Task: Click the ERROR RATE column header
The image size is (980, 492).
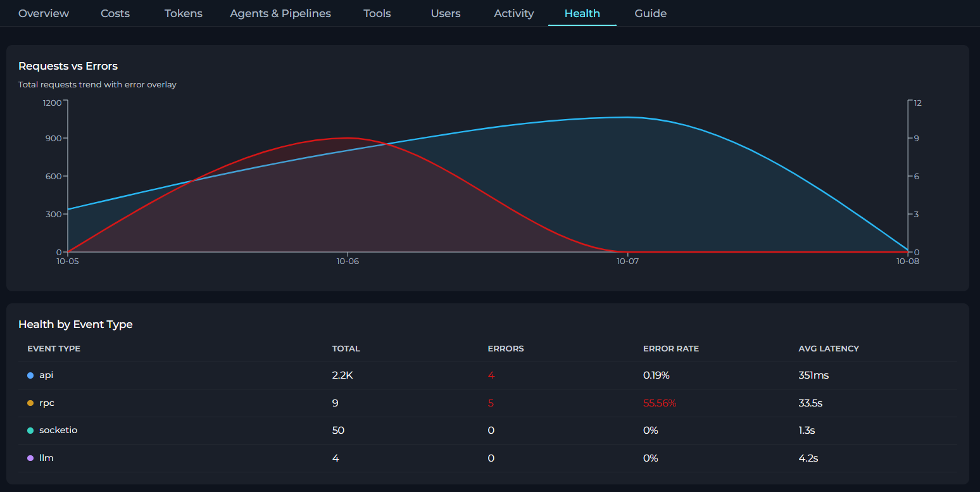Action: click(x=671, y=349)
